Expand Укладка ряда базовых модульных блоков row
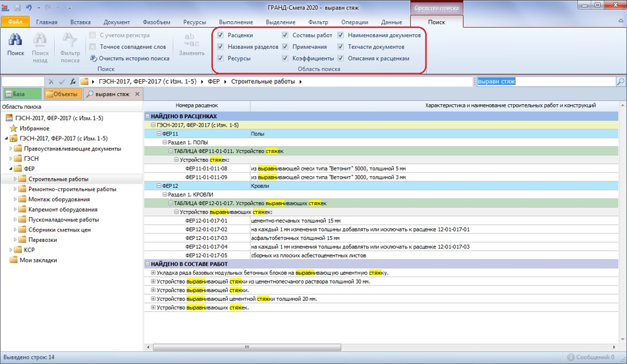The height and width of the screenshot is (364, 627). point(153,273)
